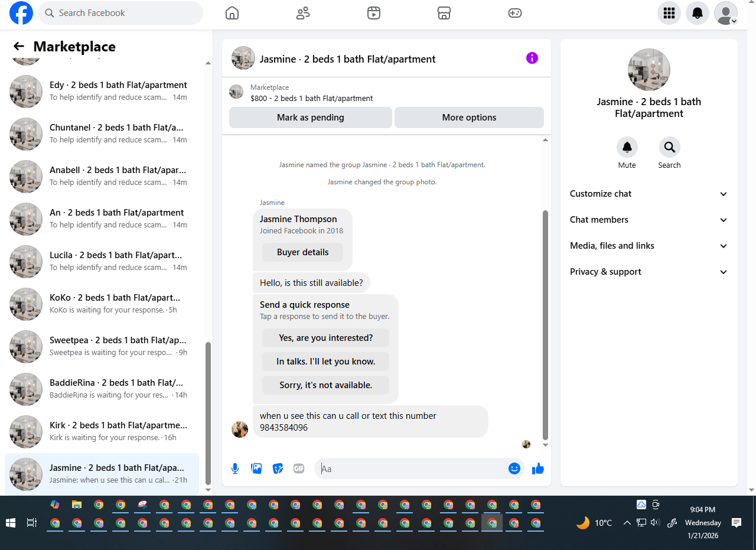Open the Chuntanel conversation
756x550 pixels.
pos(102,134)
